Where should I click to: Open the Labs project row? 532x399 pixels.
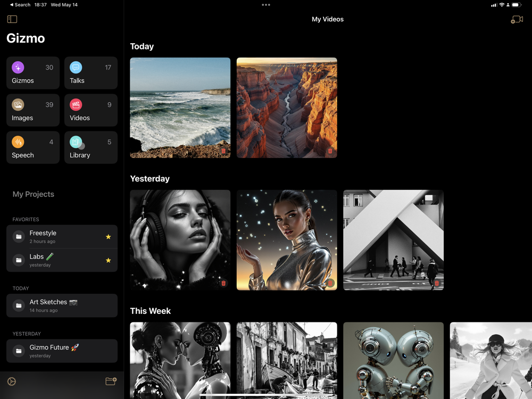pyautogui.click(x=62, y=260)
